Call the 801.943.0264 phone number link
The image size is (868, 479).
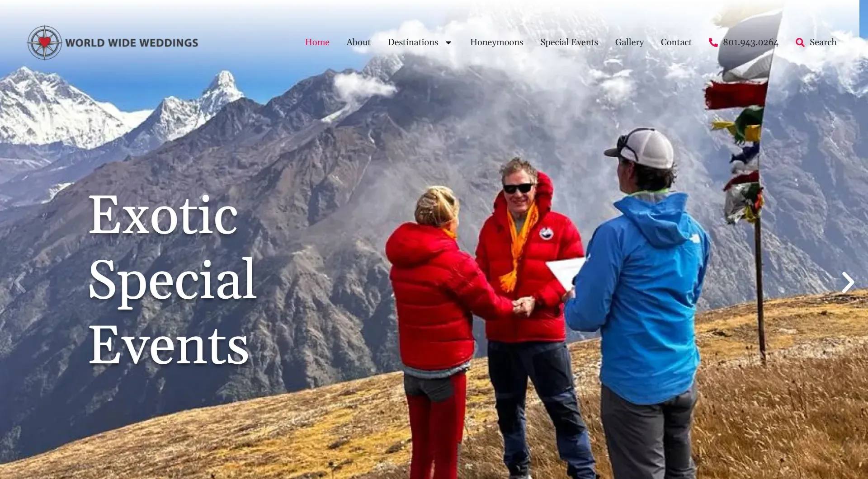coord(750,42)
